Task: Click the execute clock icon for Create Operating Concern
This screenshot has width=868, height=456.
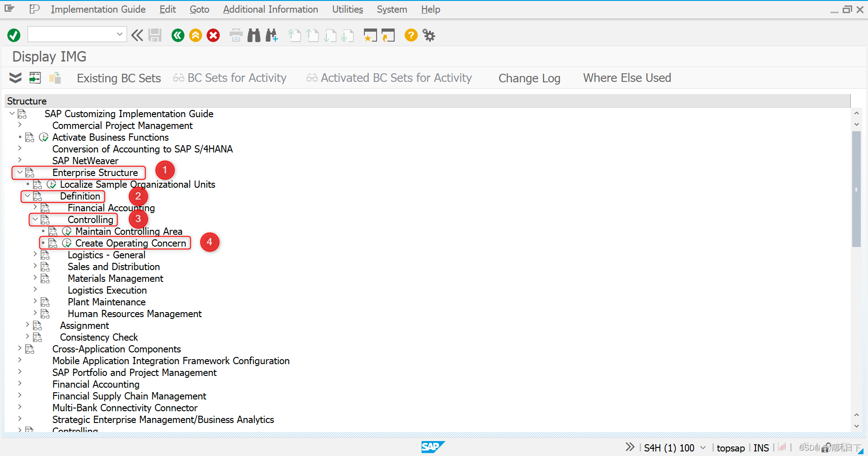Action: (67, 243)
